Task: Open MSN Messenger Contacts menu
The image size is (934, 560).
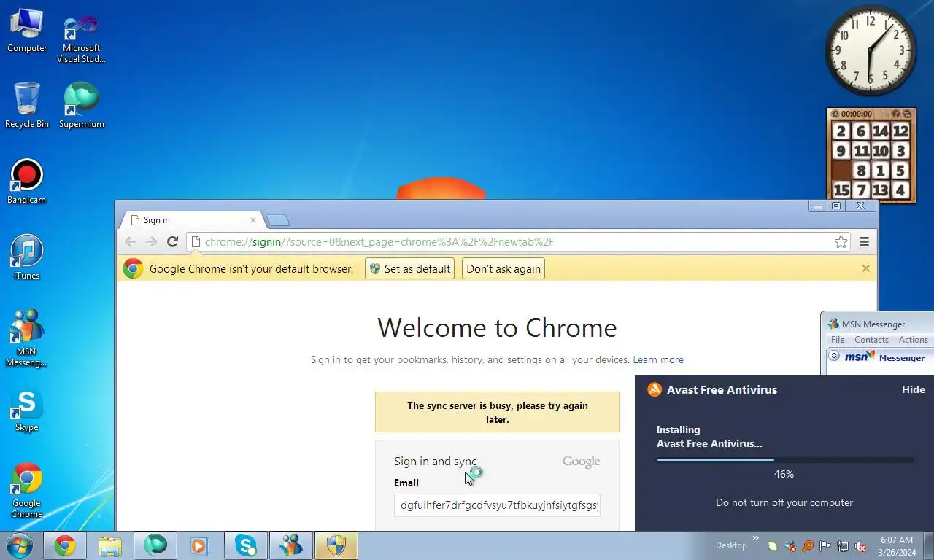Action: point(871,340)
